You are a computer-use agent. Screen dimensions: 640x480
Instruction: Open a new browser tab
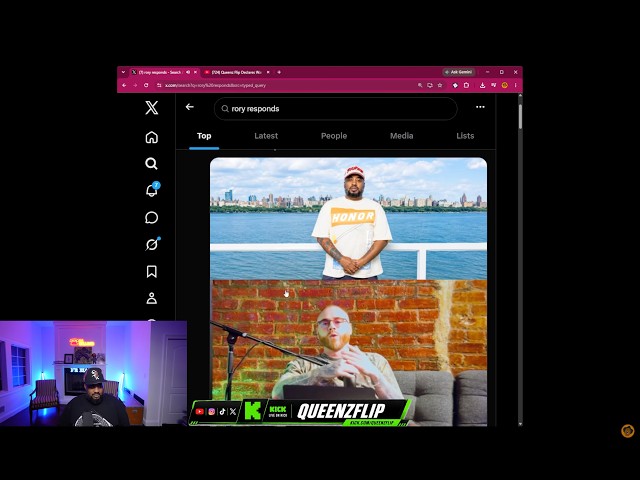click(279, 72)
